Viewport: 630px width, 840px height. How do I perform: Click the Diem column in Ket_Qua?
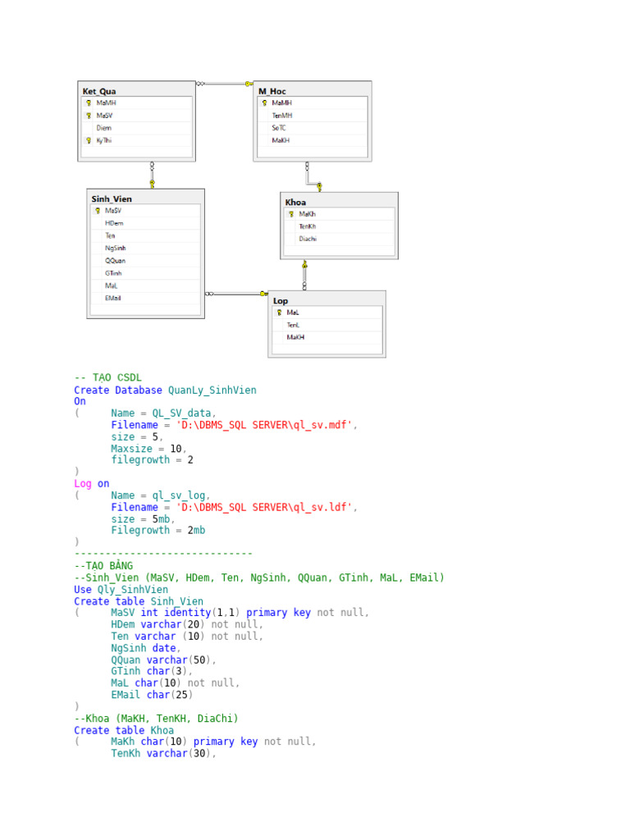[x=104, y=127]
